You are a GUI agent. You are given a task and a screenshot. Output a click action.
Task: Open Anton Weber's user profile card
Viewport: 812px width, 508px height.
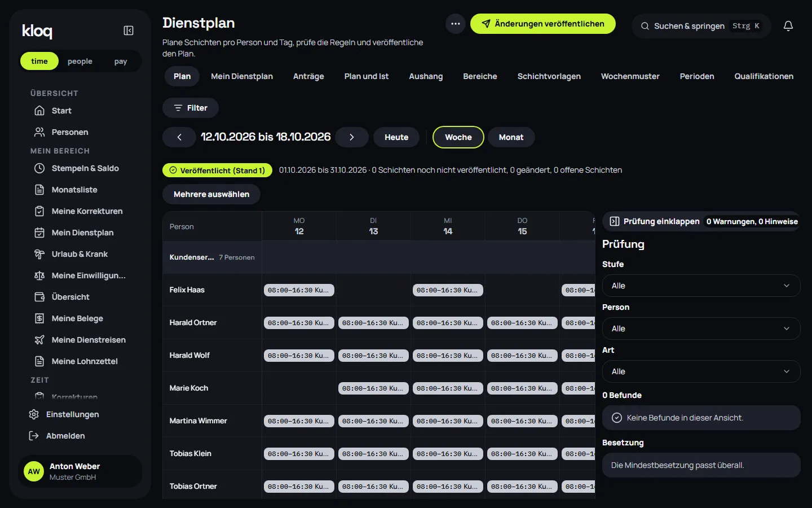click(x=80, y=471)
